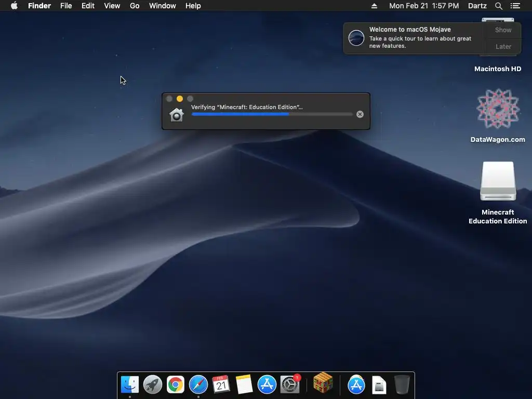The height and width of the screenshot is (399, 532).
Task: Open the File menu
Action: pyautogui.click(x=66, y=6)
